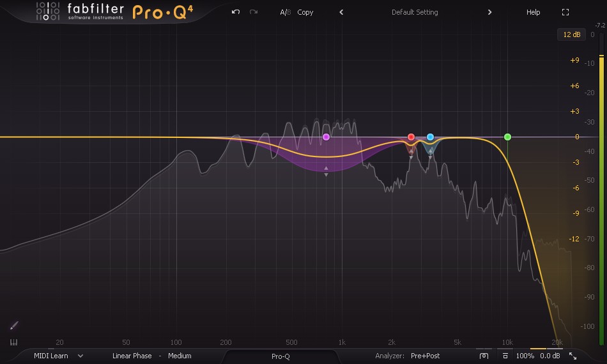Select the green high-cut band node
The width and height of the screenshot is (607, 364).
[507, 137]
